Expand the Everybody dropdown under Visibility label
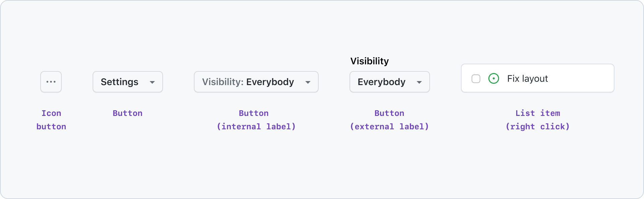This screenshot has width=644, height=199. 390,82
